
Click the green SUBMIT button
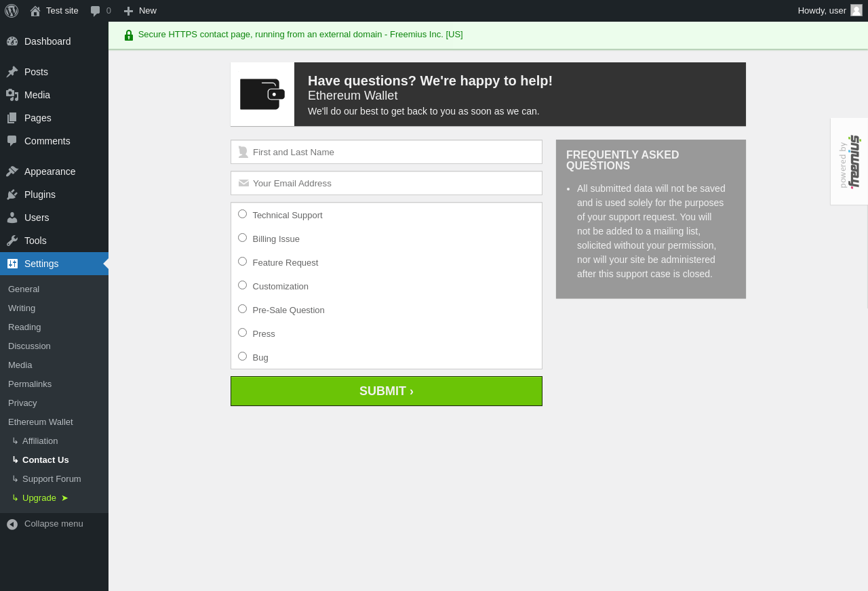coord(387,391)
